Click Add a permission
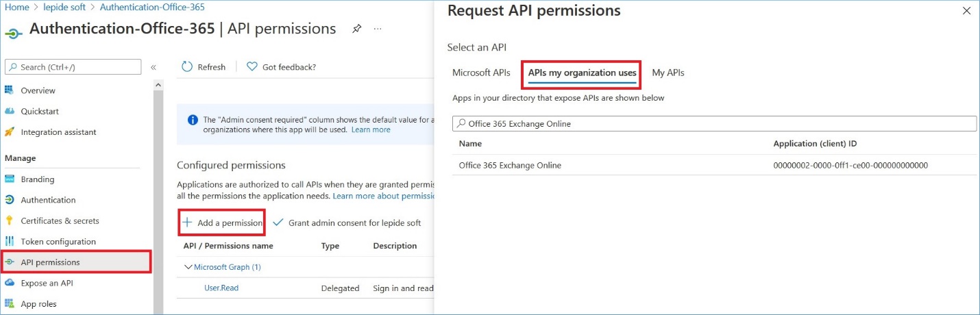The image size is (980, 315). tap(222, 223)
